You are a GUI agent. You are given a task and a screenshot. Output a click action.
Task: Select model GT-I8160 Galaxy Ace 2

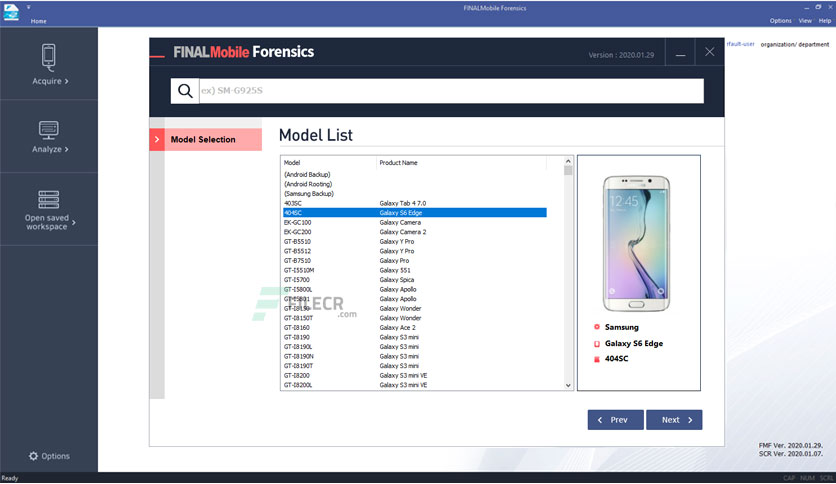[x=415, y=328]
